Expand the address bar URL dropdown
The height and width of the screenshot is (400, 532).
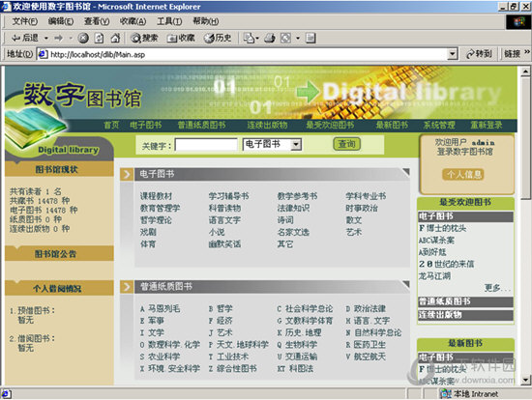(452, 54)
